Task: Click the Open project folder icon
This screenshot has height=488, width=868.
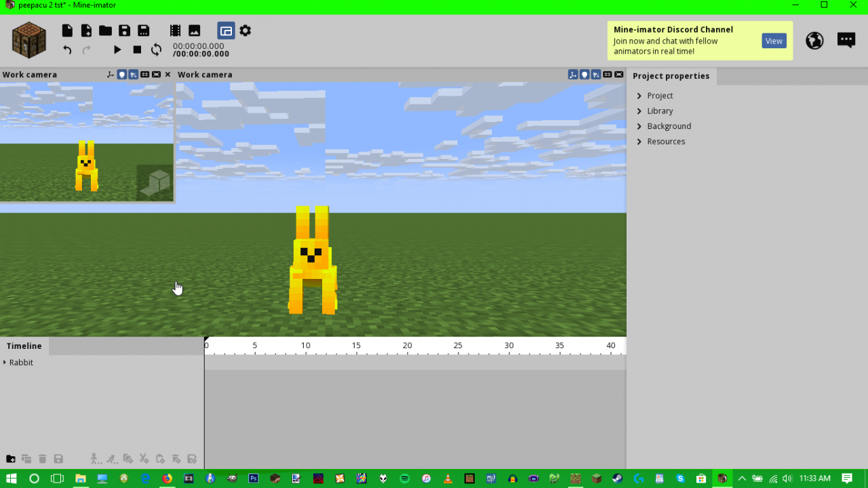Action: (104, 30)
